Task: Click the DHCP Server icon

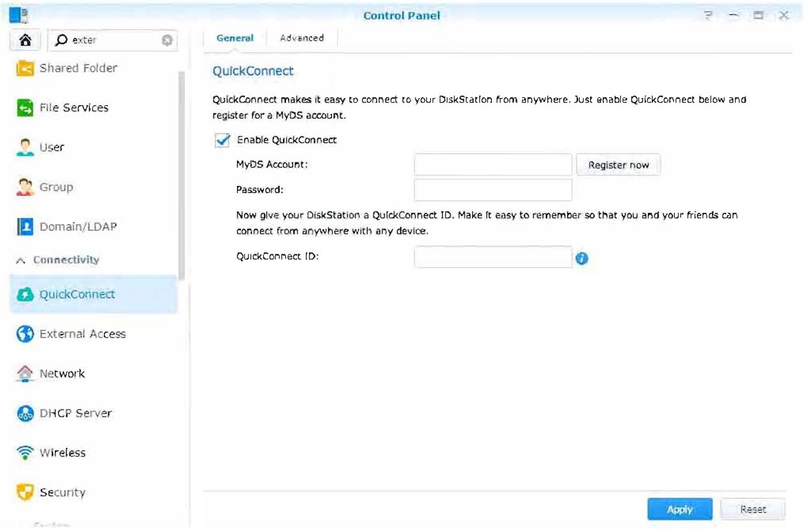Action: click(x=24, y=413)
